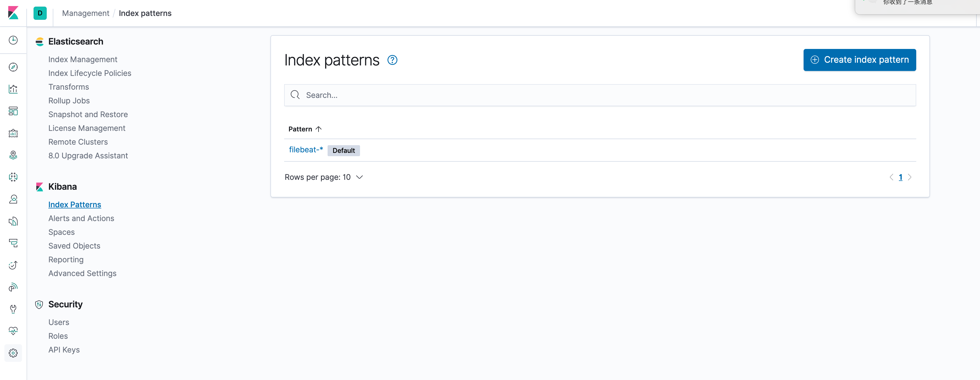Viewport: 980px width, 380px height.
Task: Open index patterns help question icon
Action: point(392,60)
